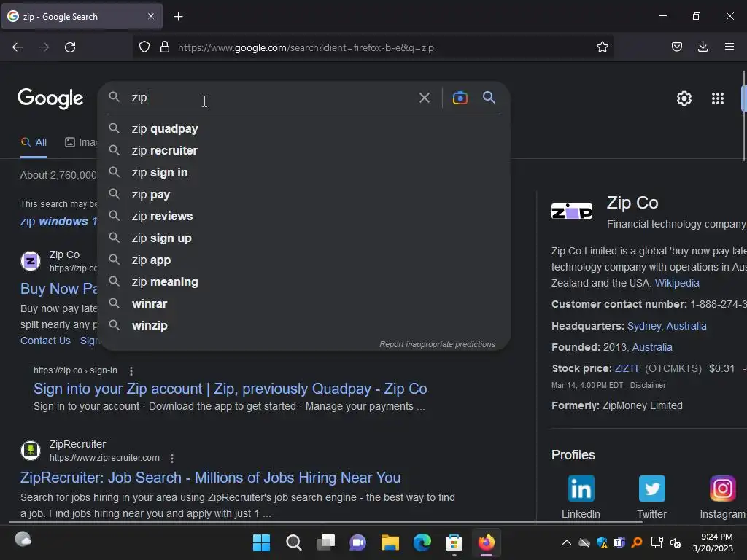Select the All results tab
Viewport: 747px width, 560px height.
34,142
